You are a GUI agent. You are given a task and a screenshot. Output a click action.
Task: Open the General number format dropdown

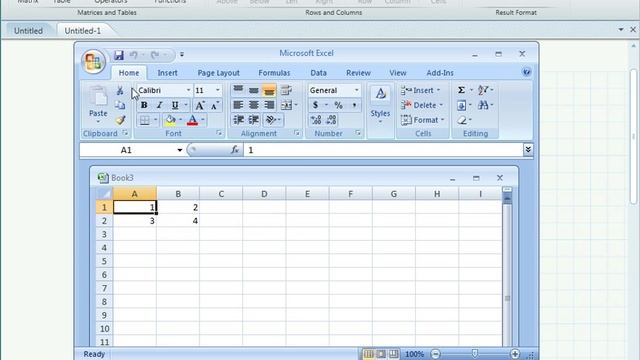(356, 90)
